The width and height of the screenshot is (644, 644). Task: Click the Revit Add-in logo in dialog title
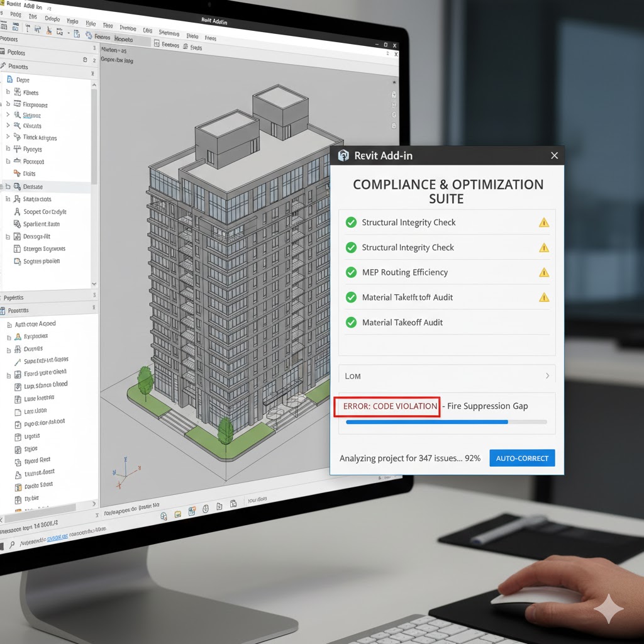[343, 156]
